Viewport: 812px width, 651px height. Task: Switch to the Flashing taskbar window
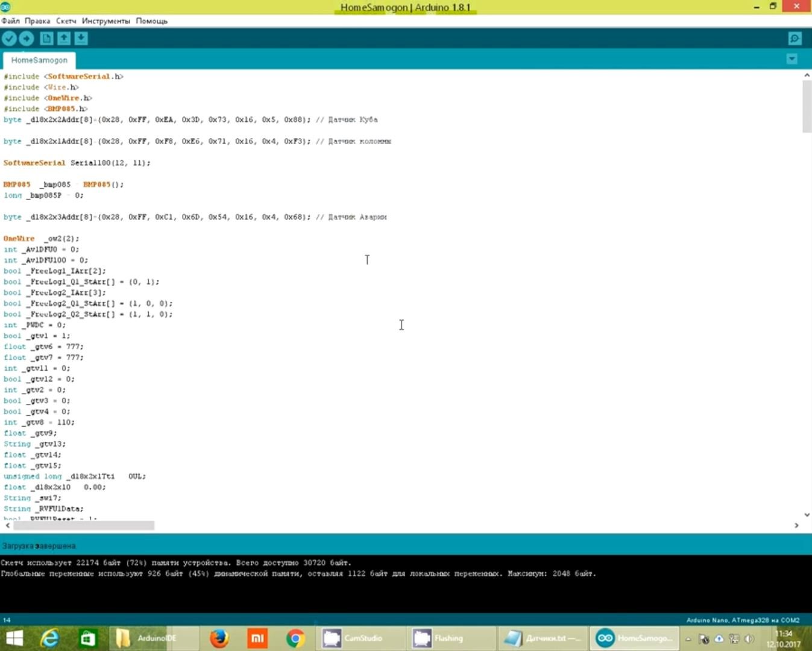(452, 638)
